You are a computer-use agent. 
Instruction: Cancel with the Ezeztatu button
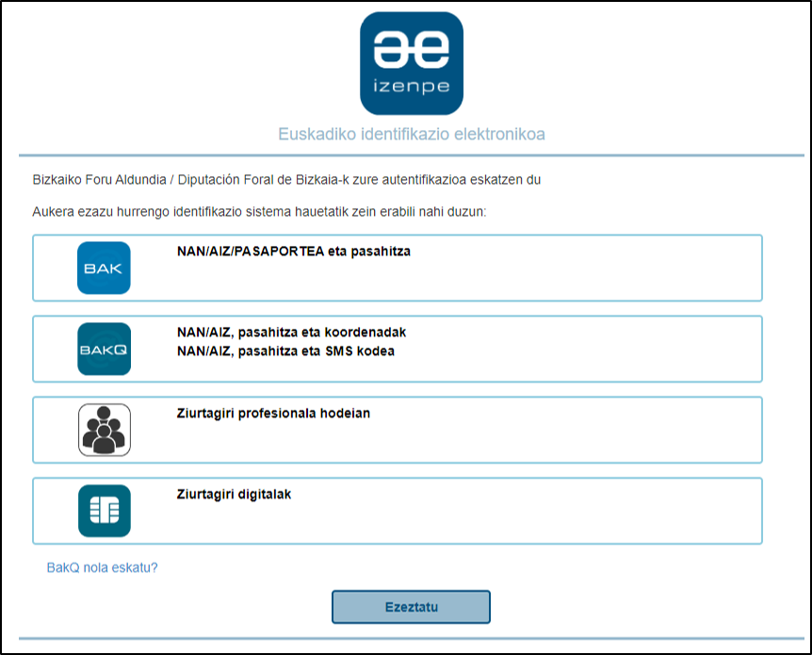click(411, 607)
